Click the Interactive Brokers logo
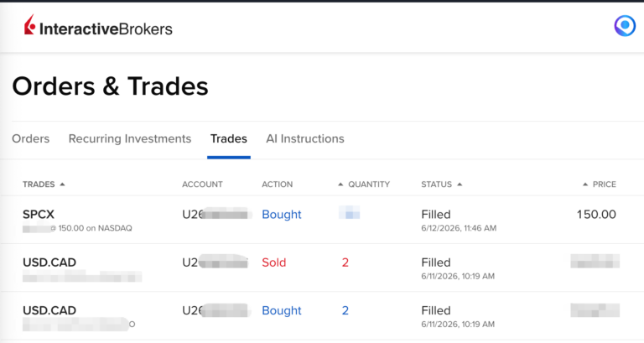This screenshot has height=343, width=644. pyautogui.click(x=98, y=26)
